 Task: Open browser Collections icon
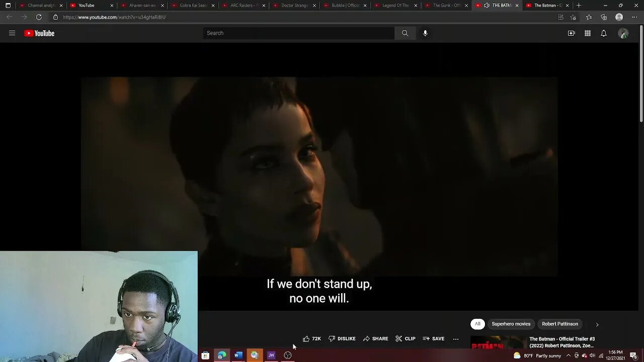(604, 17)
